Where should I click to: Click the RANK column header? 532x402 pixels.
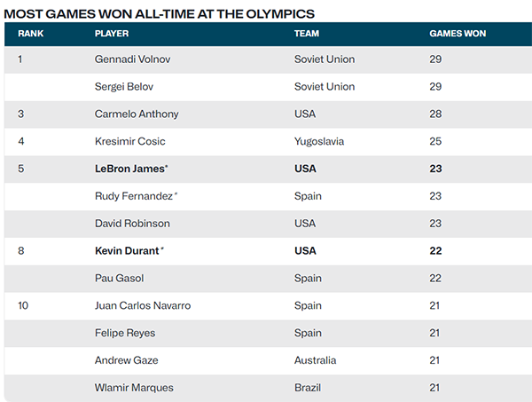[x=30, y=33]
